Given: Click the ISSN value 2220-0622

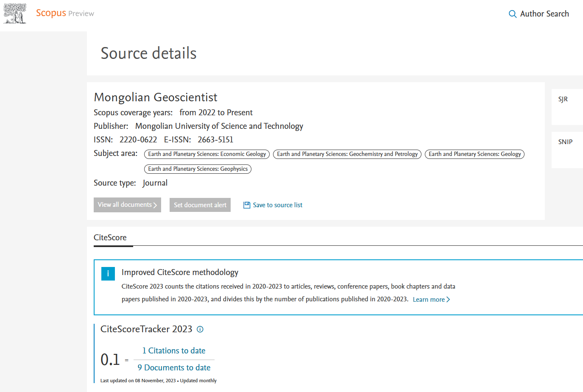Looking at the screenshot, I should pyautogui.click(x=138, y=140).
